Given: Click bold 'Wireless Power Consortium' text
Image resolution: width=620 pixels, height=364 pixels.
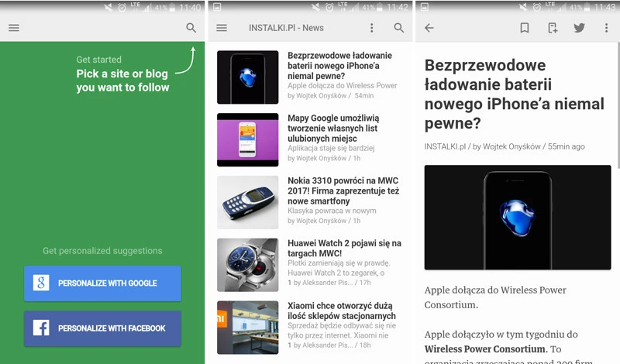Looking at the screenshot, I should 485,349.
